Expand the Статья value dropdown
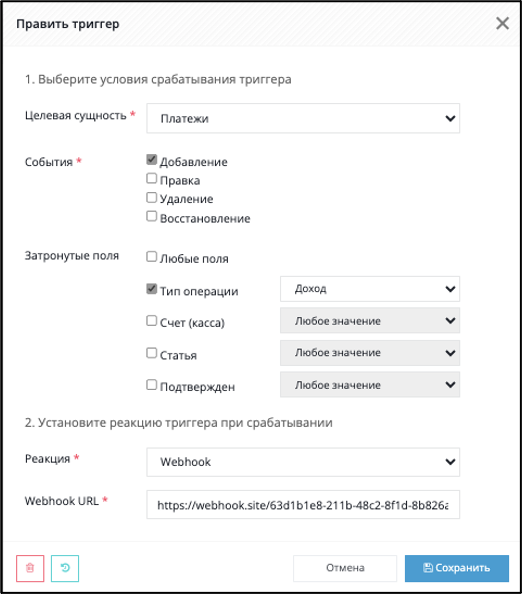 (x=370, y=353)
